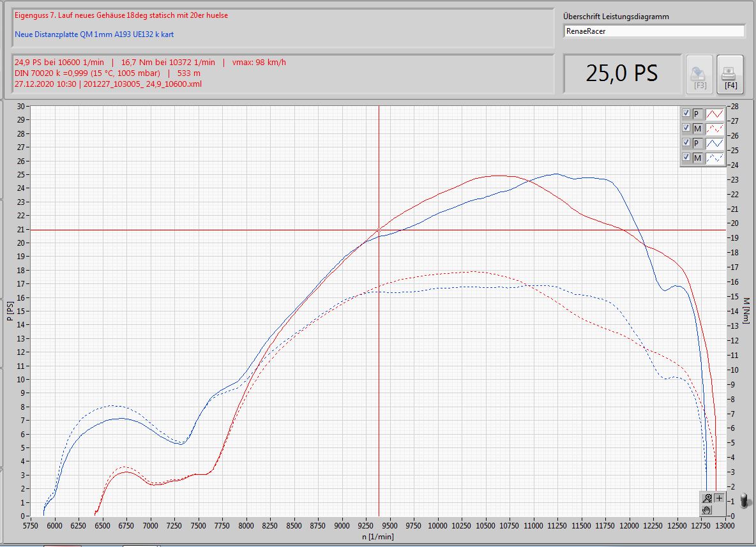
Task: Click the blue solid power line style icon
Action: coord(714,144)
